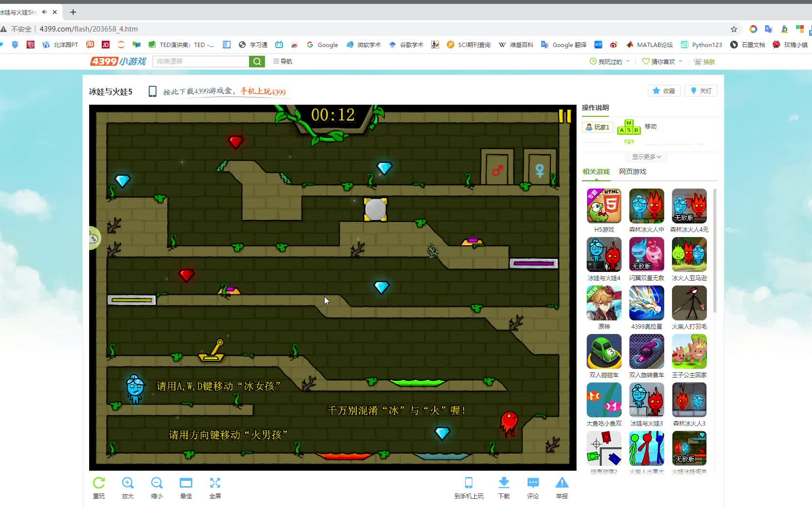The height and width of the screenshot is (508, 812).
Task: Click the replay (重玩) icon below the game
Action: click(99, 483)
